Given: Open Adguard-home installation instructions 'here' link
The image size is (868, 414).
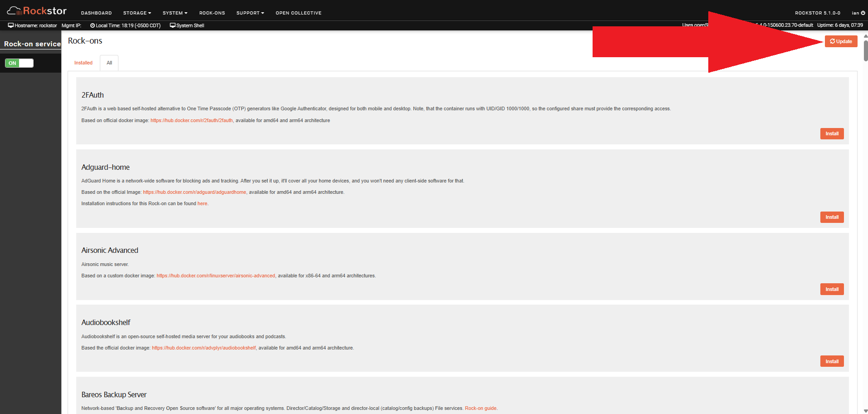Looking at the screenshot, I should click(202, 203).
